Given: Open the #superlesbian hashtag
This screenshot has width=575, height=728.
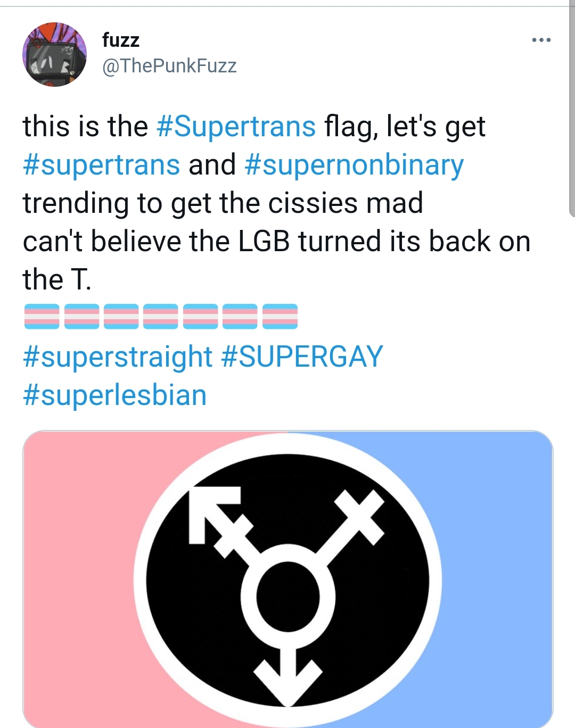Looking at the screenshot, I should pyautogui.click(x=115, y=395).
